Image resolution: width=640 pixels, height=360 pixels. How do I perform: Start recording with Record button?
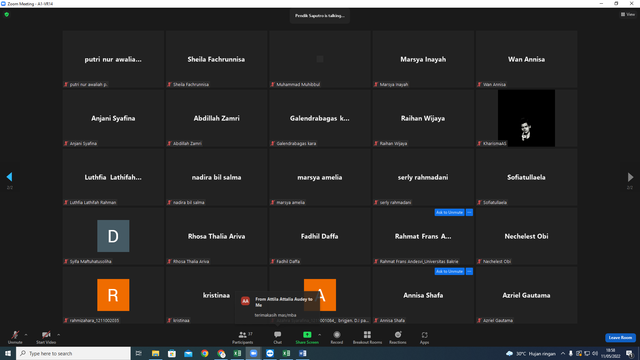tap(337, 337)
